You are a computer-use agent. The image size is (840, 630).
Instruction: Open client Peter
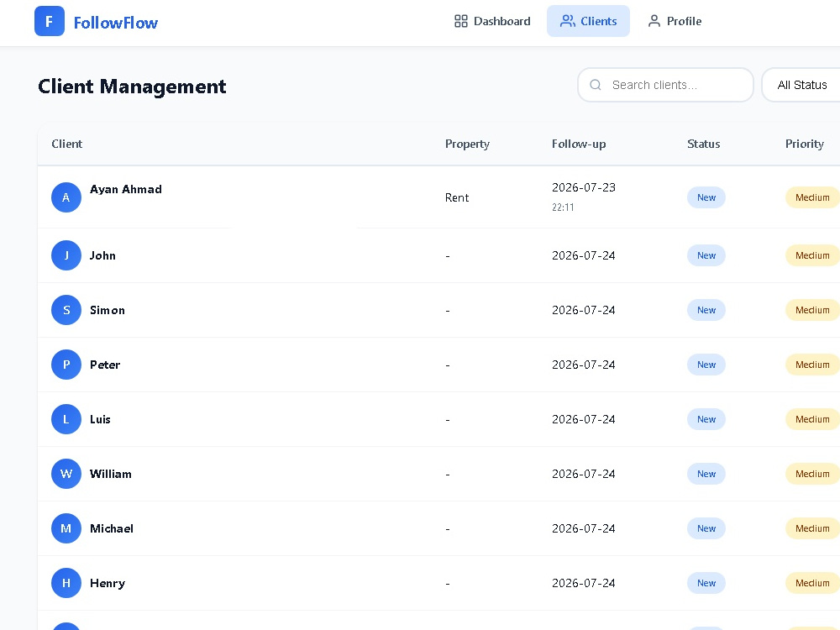tap(105, 365)
